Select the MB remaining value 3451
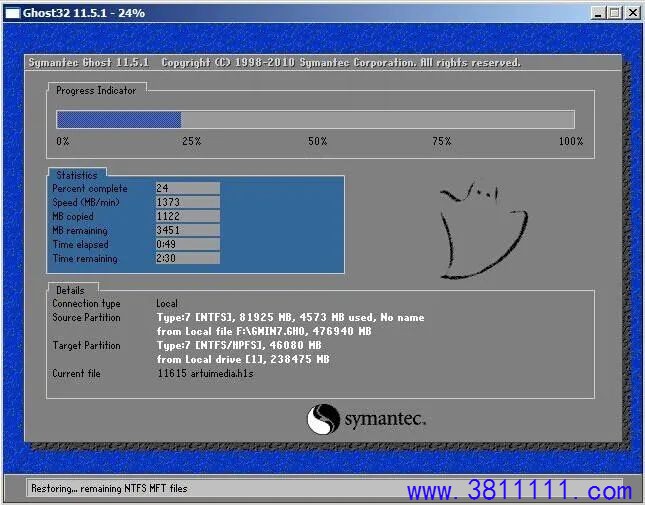Image resolution: width=645 pixels, height=505 pixels. [x=188, y=230]
